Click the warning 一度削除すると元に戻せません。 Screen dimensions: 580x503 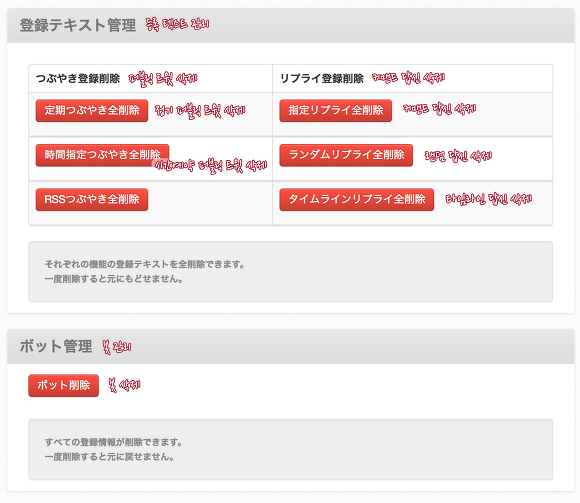(x=109, y=457)
